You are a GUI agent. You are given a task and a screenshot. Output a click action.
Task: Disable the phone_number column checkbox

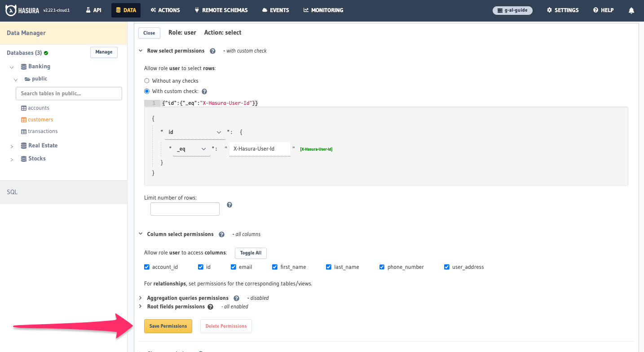382,267
